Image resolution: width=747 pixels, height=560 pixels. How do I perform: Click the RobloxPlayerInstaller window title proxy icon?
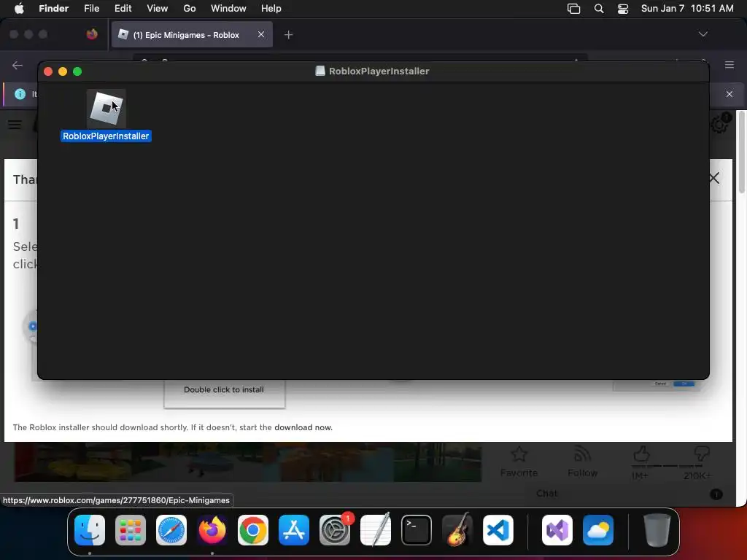(320, 71)
